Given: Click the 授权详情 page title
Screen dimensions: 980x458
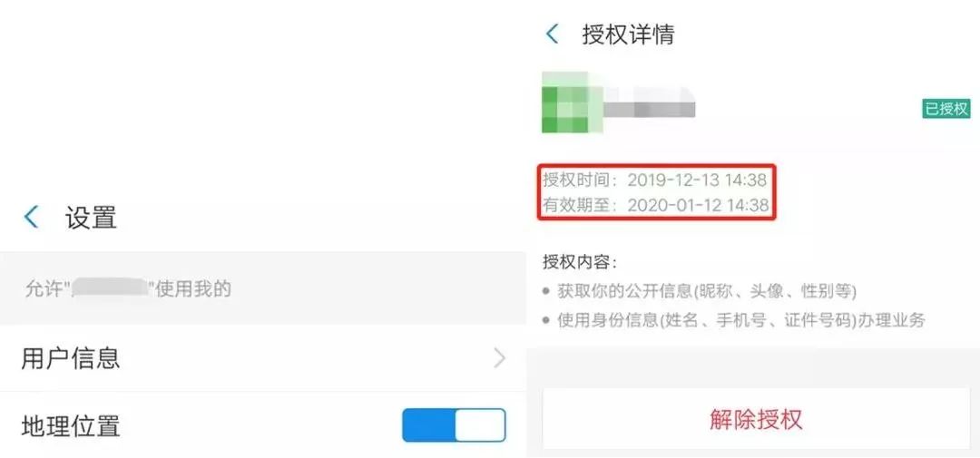Looking at the screenshot, I should [x=628, y=34].
